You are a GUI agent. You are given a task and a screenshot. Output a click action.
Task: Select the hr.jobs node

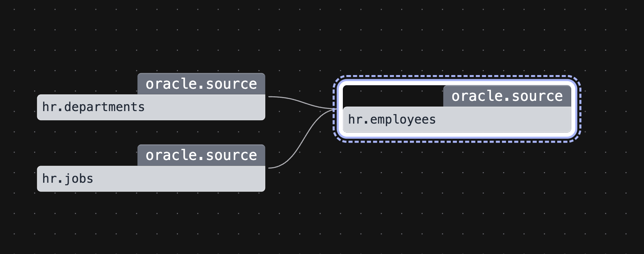click(151, 179)
